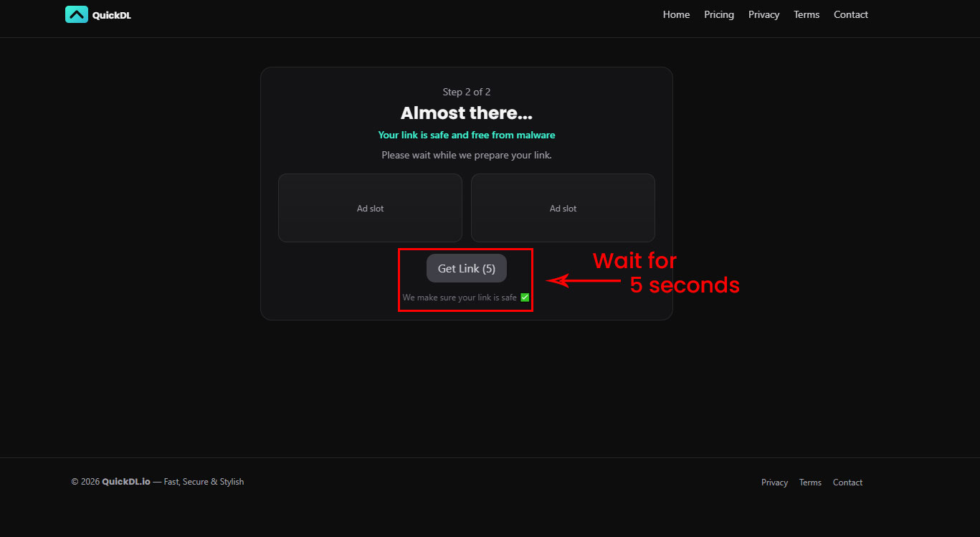Click the green checkmark safety icon
Image resolution: width=980 pixels, height=537 pixels.
click(x=525, y=298)
